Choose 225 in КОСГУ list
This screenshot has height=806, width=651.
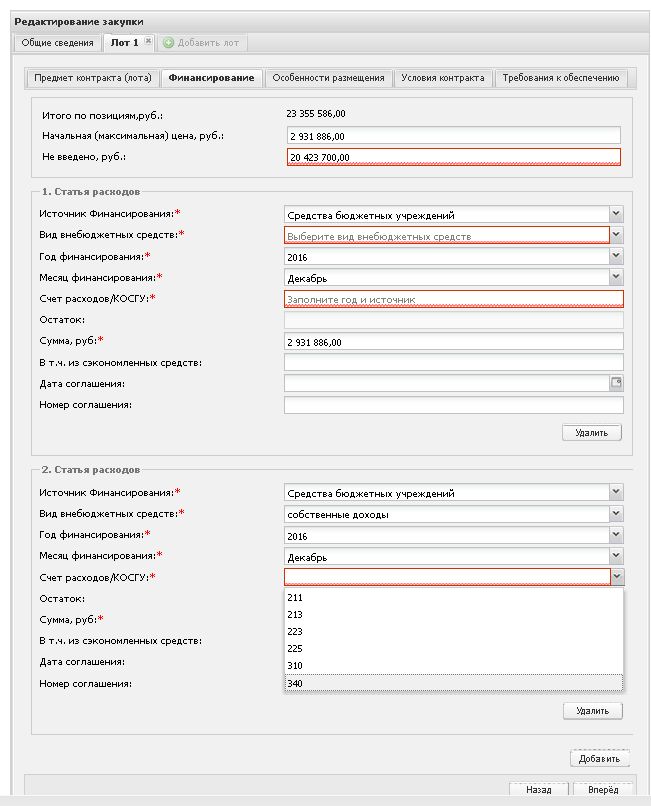coord(453,648)
